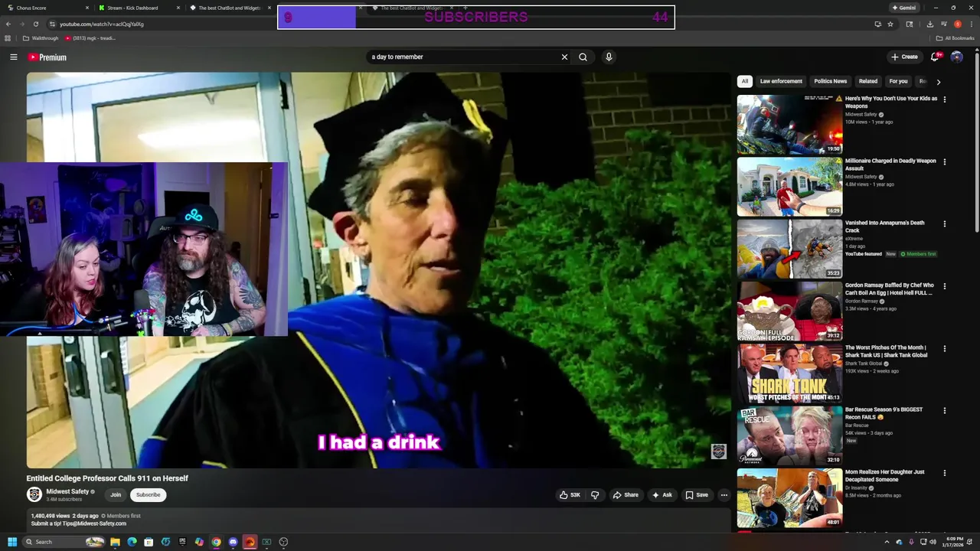The height and width of the screenshot is (551, 980).
Task: Open Gordon Ramsay channel name link
Action: (x=861, y=302)
